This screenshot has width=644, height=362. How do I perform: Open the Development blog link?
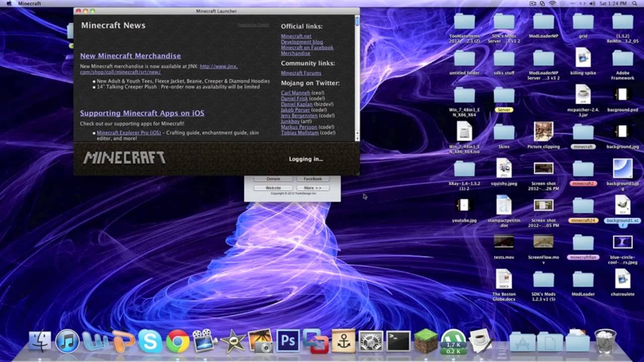coord(302,42)
